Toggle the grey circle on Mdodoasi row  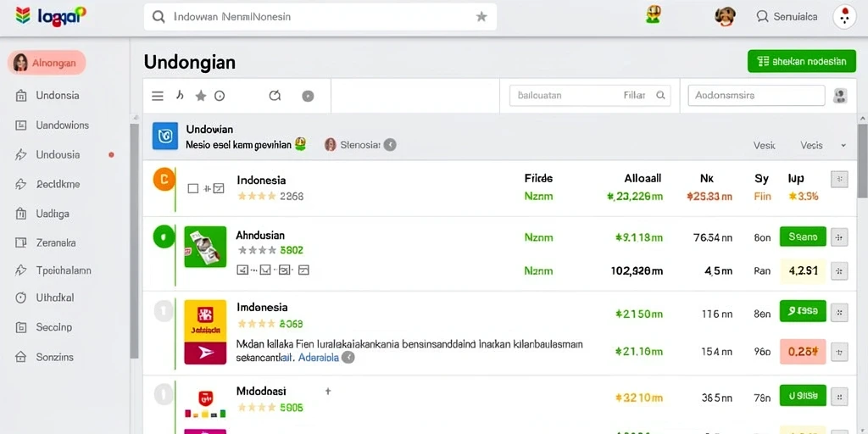click(164, 394)
